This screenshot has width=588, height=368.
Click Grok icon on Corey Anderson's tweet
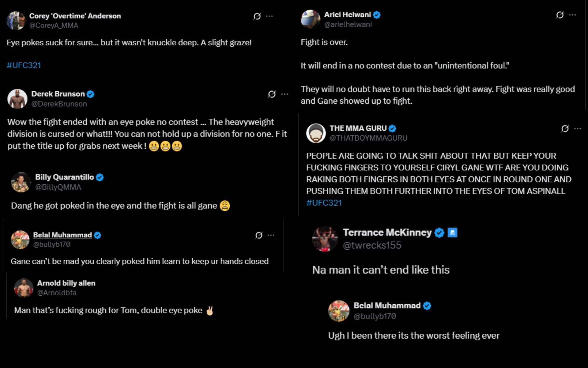coord(257,16)
